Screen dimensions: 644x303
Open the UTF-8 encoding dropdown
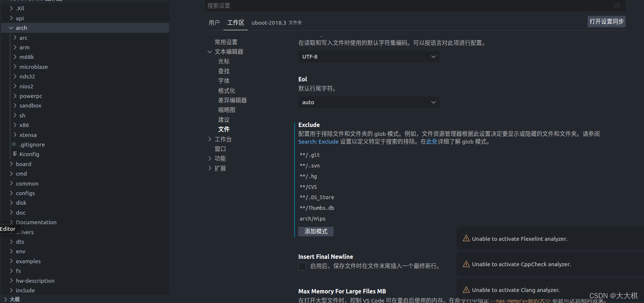[x=369, y=56]
